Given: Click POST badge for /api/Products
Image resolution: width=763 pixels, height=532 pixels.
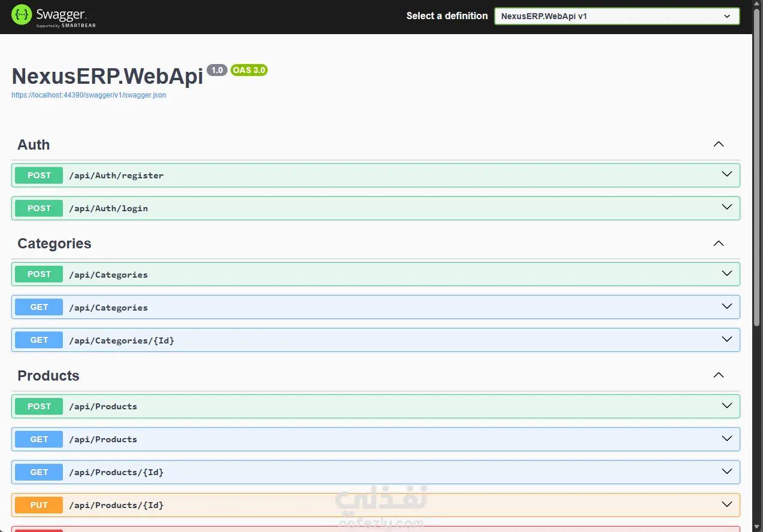Looking at the screenshot, I should point(39,406).
